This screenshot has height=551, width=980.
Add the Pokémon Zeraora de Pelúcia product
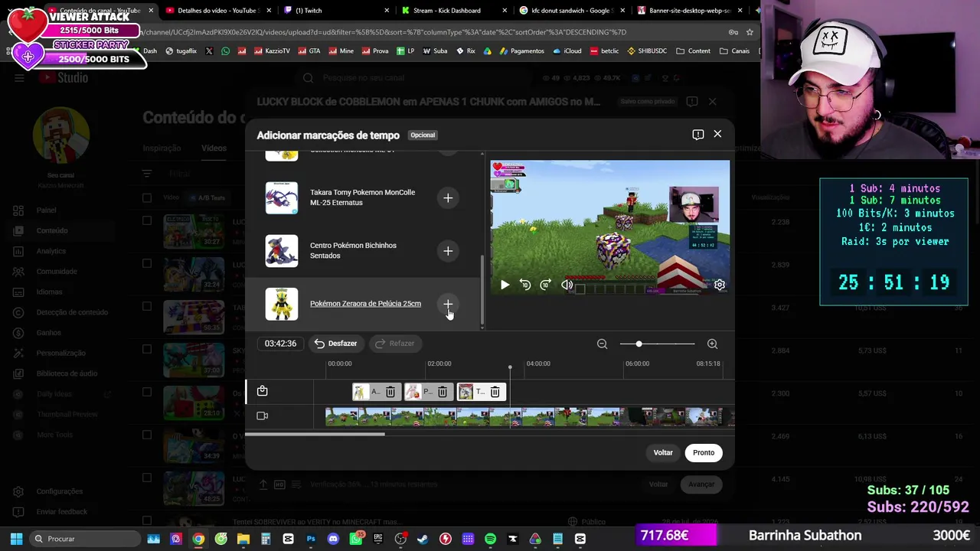coord(448,304)
